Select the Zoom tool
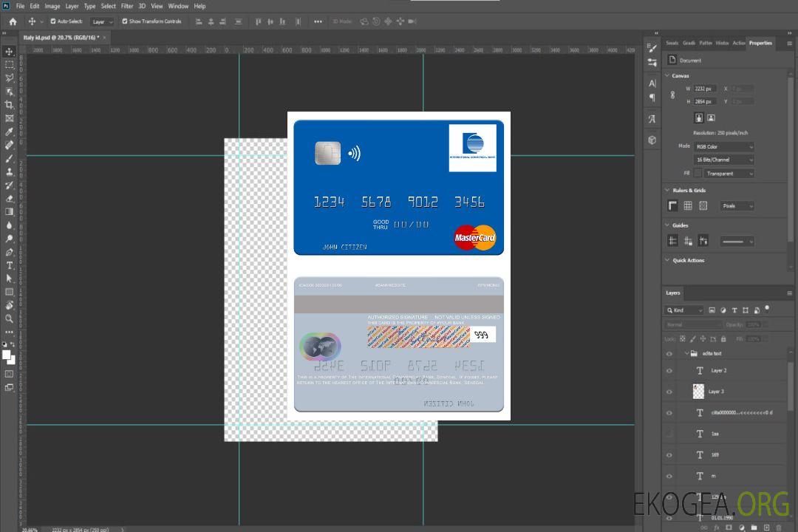Image resolution: width=798 pixels, height=532 pixels. 9,318
